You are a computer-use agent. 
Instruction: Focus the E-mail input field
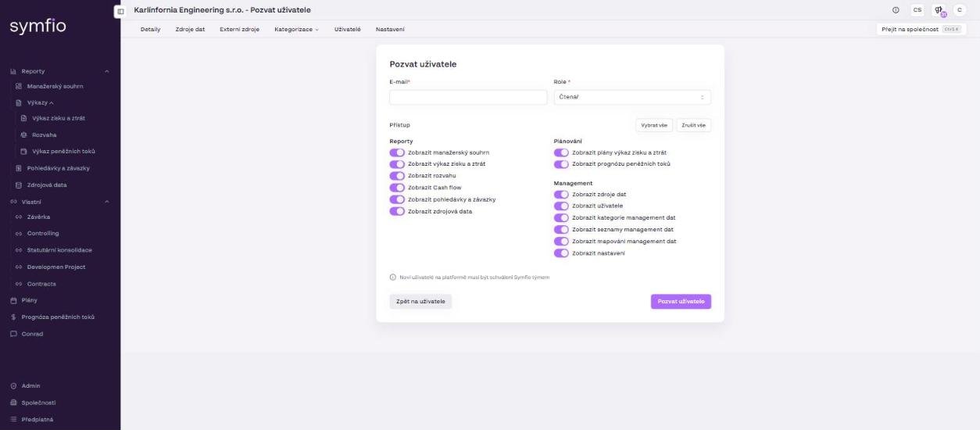pos(468,97)
